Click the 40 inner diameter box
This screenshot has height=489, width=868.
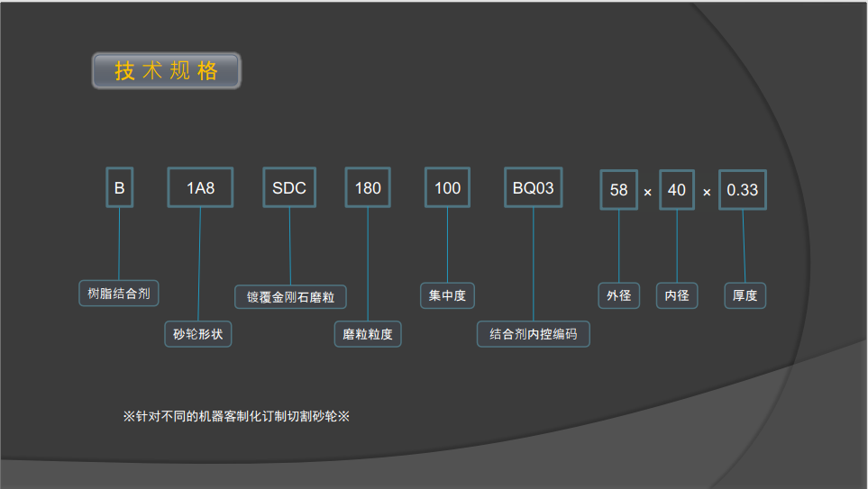[x=677, y=190]
